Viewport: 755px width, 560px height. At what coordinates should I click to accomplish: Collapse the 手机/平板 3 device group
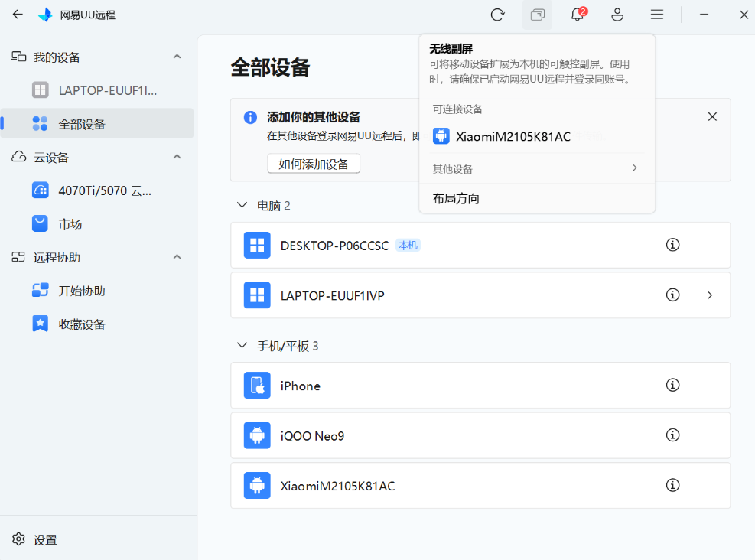pos(242,345)
